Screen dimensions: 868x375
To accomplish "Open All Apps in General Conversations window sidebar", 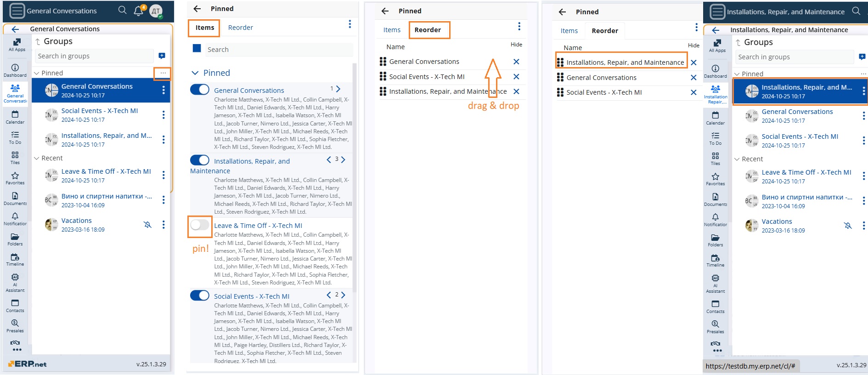I will click(17, 45).
